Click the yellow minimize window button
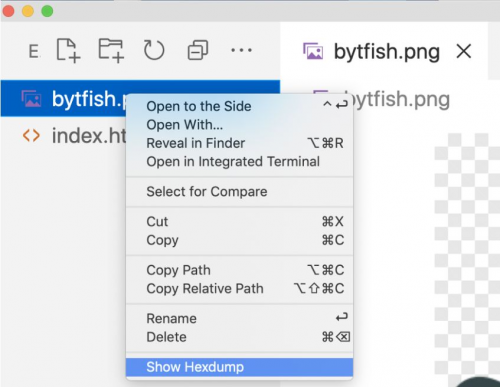 click(x=28, y=11)
